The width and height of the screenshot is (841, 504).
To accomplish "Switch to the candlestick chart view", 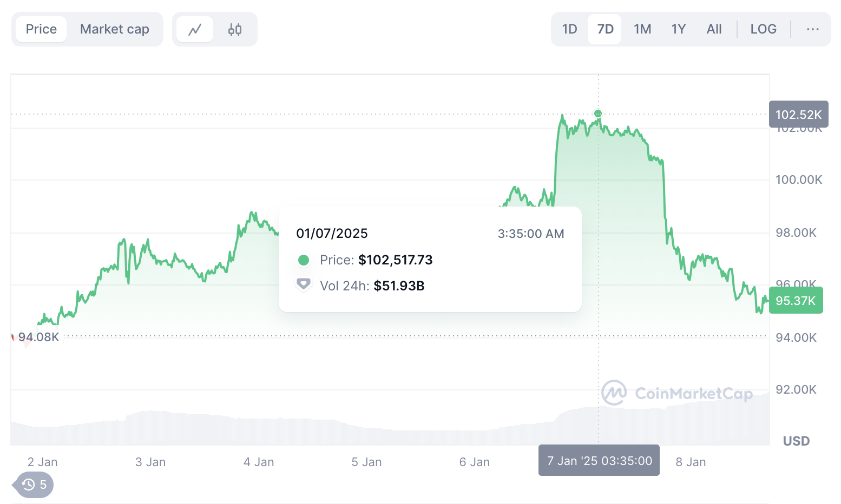I will coord(234,29).
